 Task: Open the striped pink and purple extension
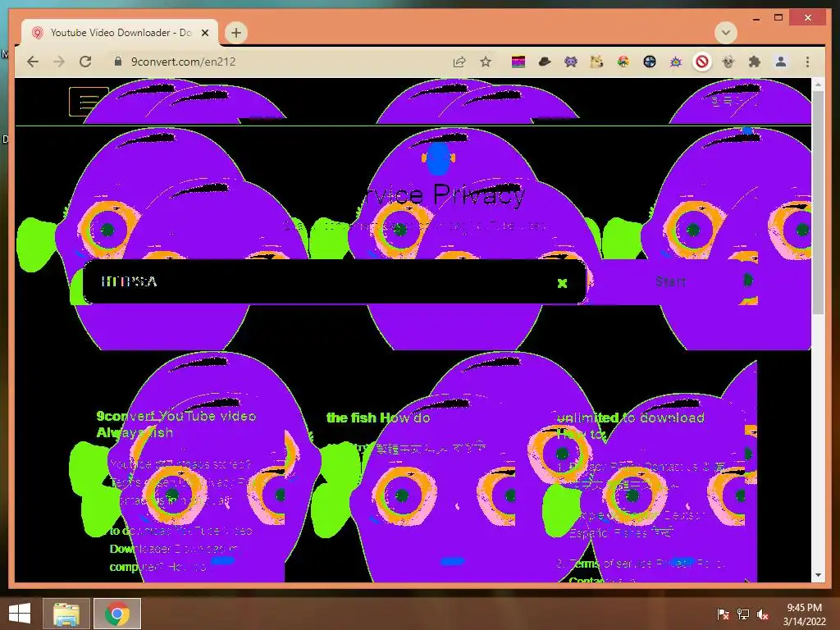click(x=518, y=62)
